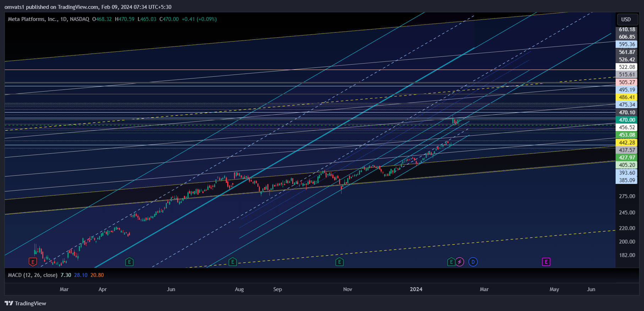Viewport: 644px width, 311px height.
Task: Click the 275.00 price axis tick
Action: click(x=627, y=196)
